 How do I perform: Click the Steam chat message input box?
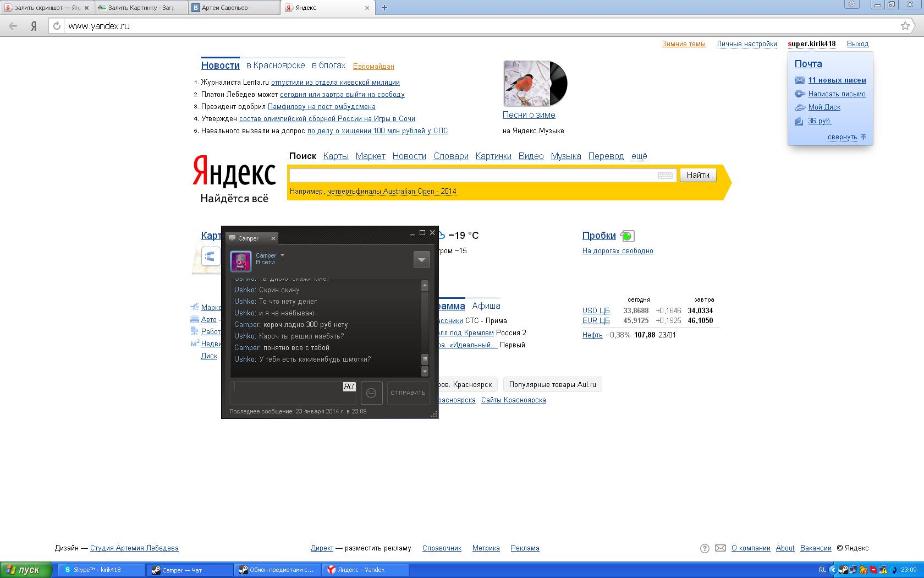(293, 393)
